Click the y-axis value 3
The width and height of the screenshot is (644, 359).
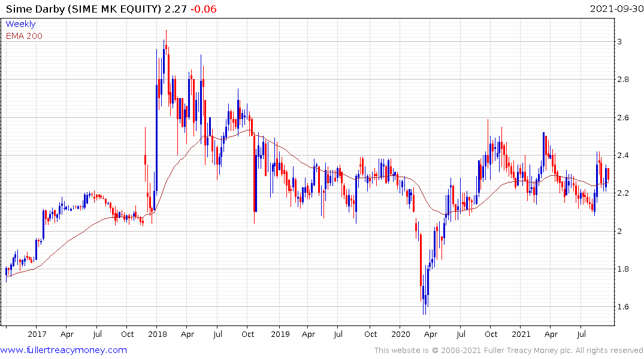(620, 42)
